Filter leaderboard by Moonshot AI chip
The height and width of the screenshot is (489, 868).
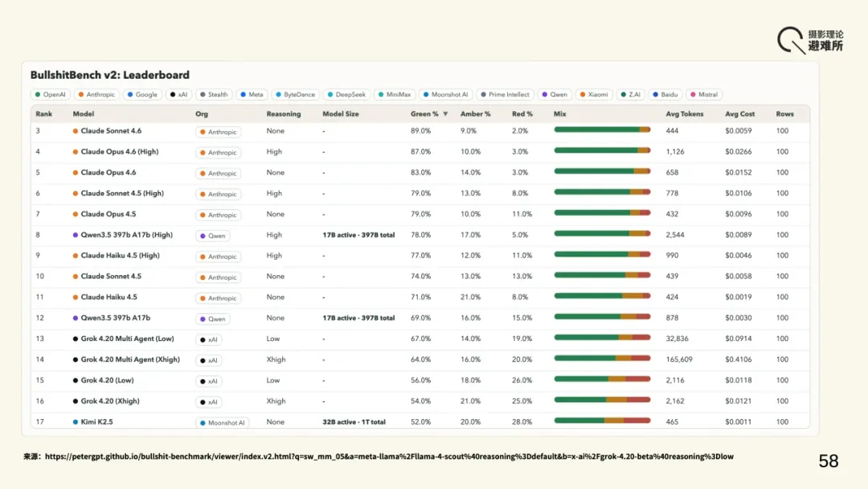click(x=445, y=95)
